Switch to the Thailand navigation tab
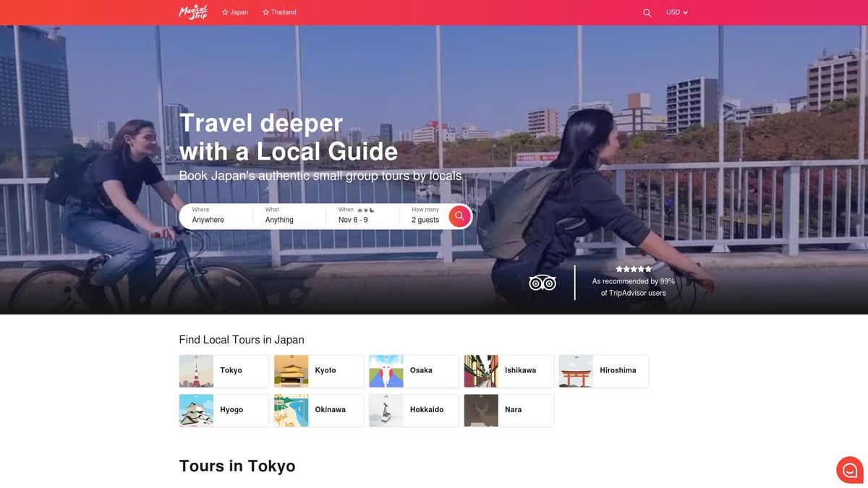The image size is (868, 488). pyautogui.click(x=279, y=12)
